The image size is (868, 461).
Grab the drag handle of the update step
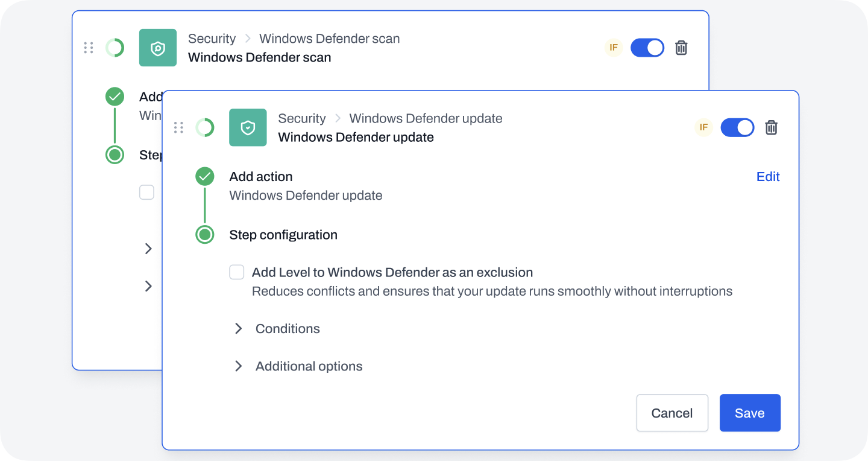178,127
